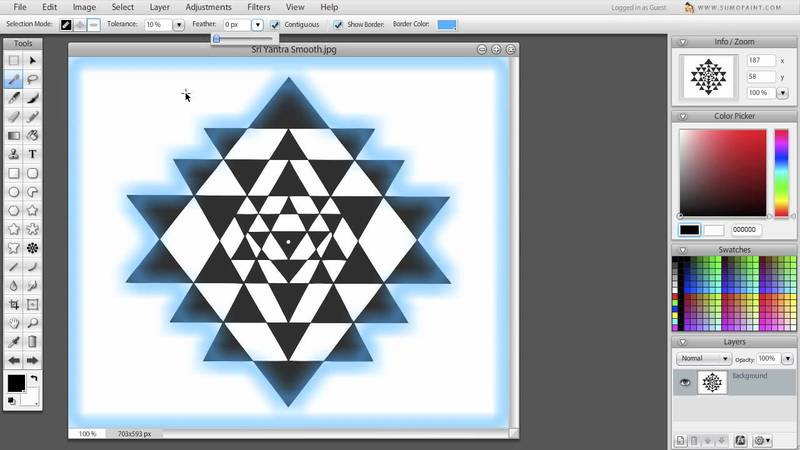Viewport: 800px width, 450px height.
Task: Select the Lasso tool
Action: 32,79
